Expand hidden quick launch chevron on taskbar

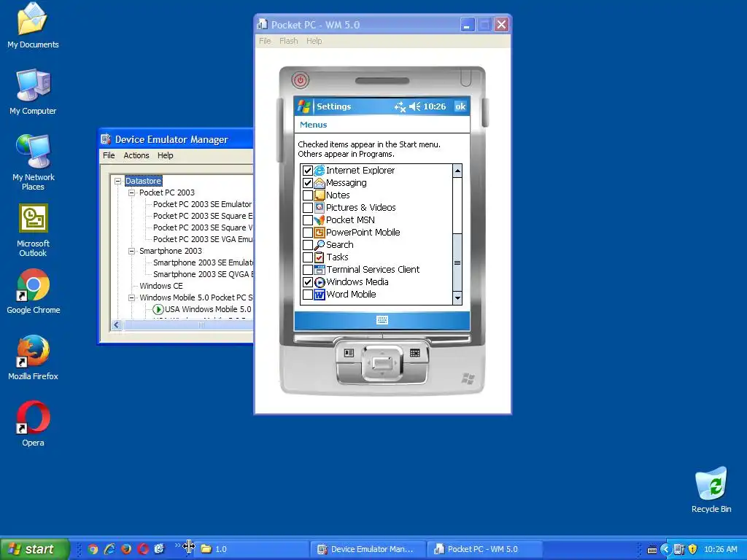point(177,545)
